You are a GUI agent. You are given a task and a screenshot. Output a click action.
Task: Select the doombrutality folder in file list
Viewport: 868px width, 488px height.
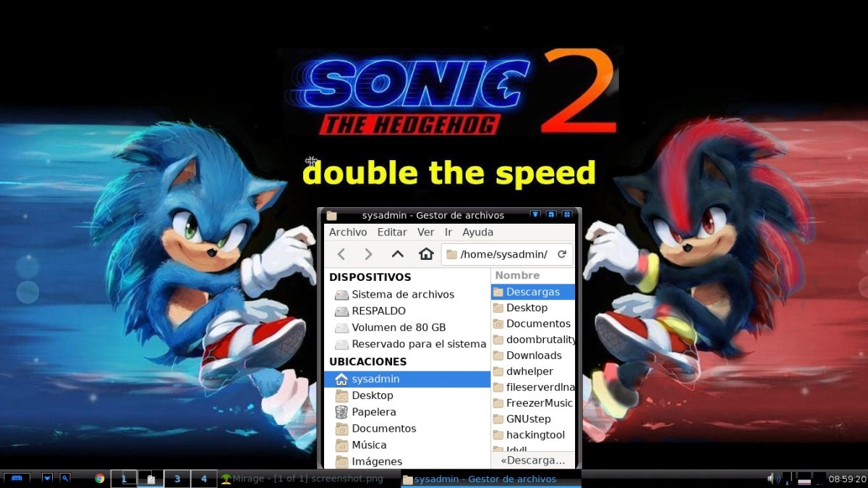click(x=540, y=340)
